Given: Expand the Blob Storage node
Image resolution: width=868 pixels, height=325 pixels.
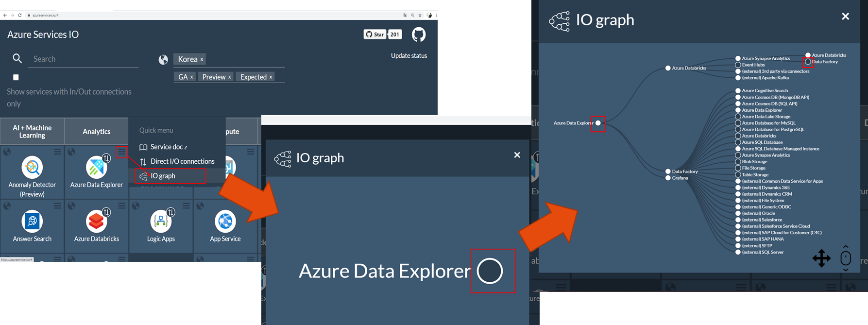Looking at the screenshot, I should coord(738,162).
